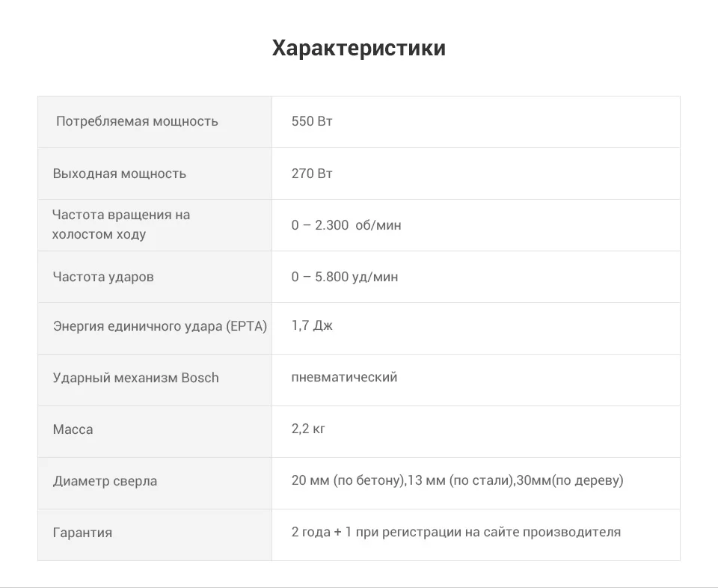The width and height of the screenshot is (718, 588).
Task: Click the Характеристики heading
Action: [x=358, y=48]
